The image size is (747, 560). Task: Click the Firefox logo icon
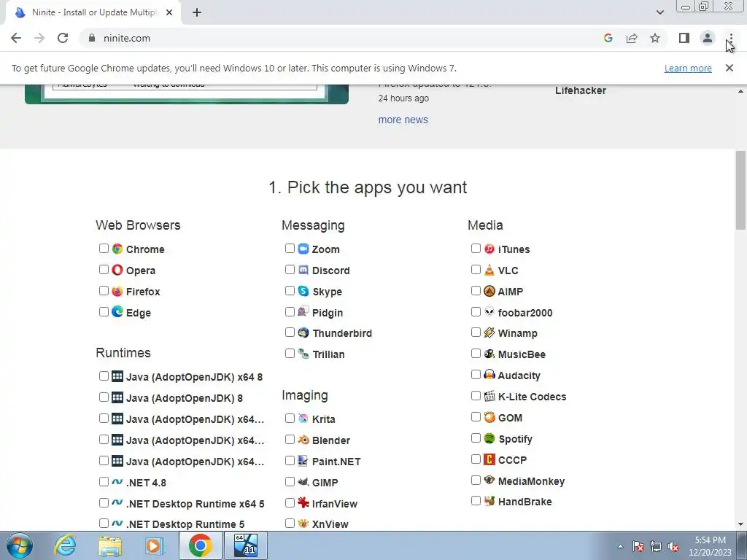coord(117,291)
